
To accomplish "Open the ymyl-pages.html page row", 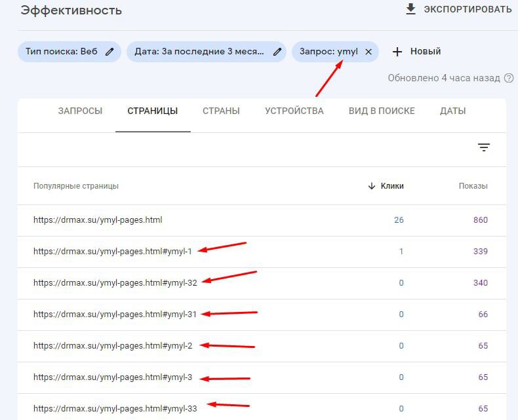I will 98,220.
